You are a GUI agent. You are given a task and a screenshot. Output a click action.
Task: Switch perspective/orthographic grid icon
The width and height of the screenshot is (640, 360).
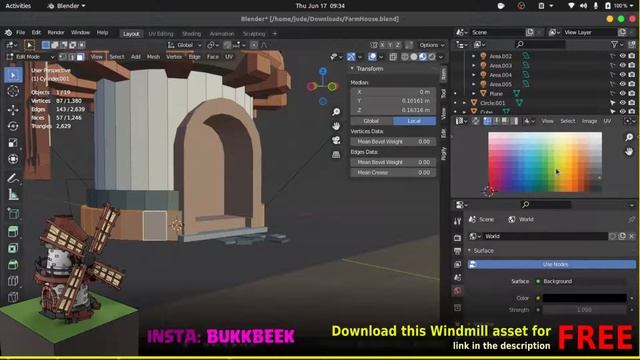336,155
